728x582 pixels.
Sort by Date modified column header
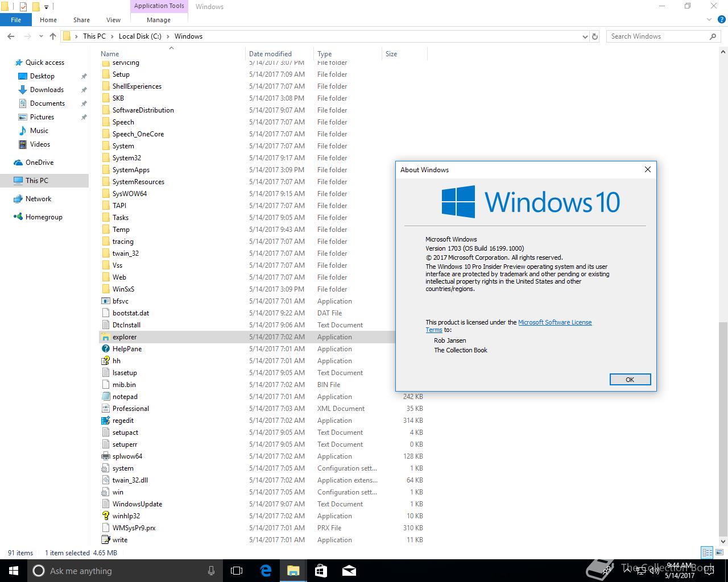279,54
